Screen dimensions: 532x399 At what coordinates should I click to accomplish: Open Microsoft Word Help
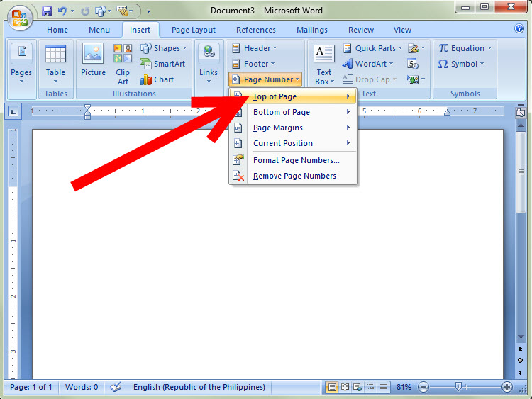pos(519,28)
